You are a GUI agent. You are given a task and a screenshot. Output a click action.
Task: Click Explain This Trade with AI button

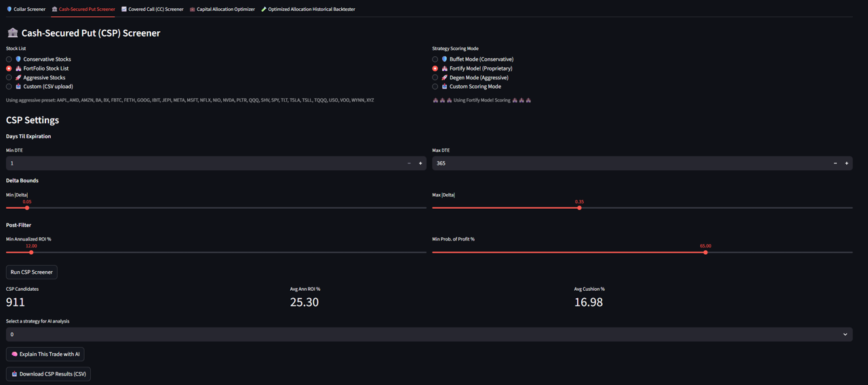[45, 354]
